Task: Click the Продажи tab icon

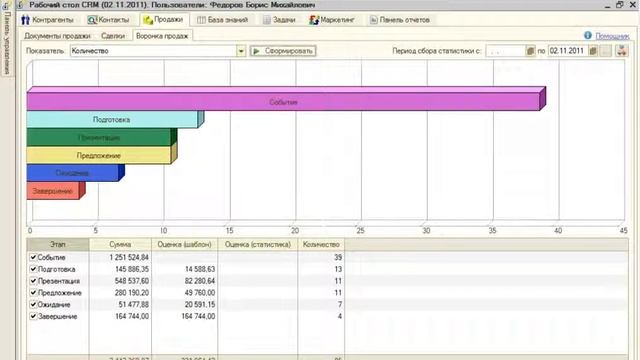Action: pyautogui.click(x=148, y=20)
